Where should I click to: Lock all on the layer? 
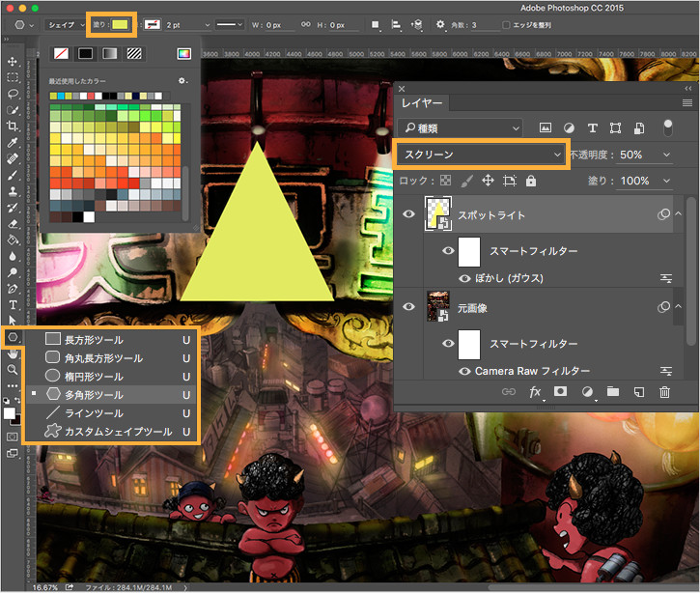pos(530,181)
